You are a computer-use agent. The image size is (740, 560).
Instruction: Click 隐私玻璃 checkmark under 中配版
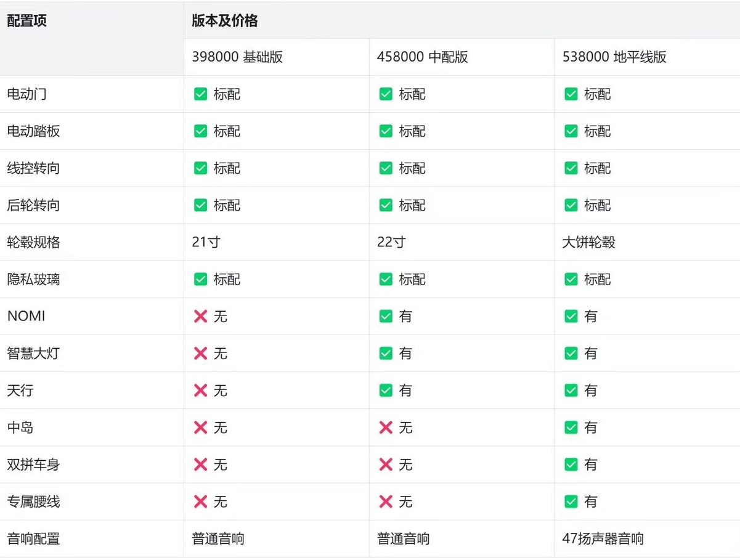[386, 280]
